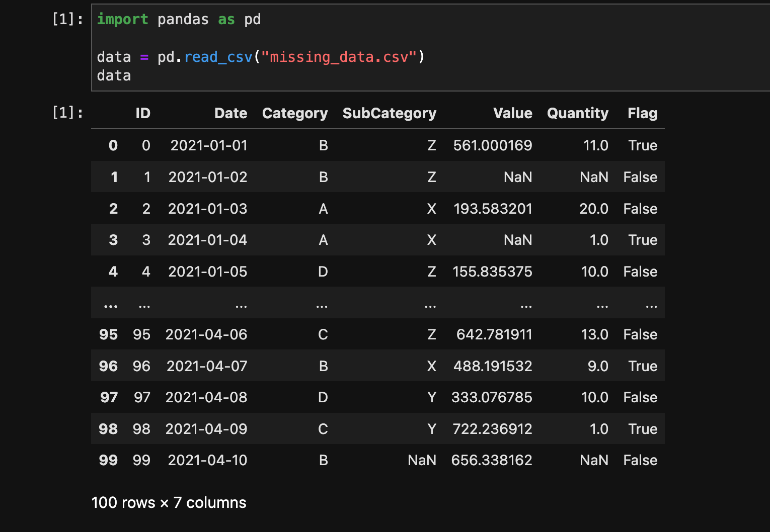
Task: Click the value cell 155.835375
Action: (x=492, y=272)
